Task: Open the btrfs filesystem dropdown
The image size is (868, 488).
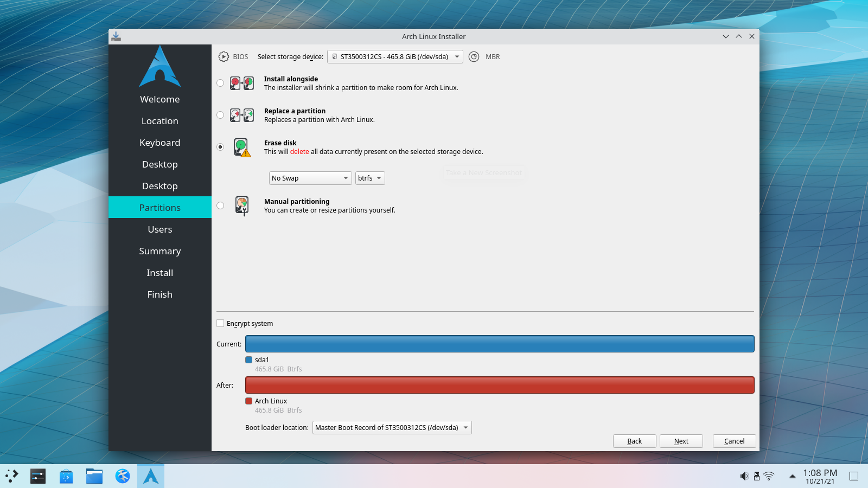Action: coord(370,178)
